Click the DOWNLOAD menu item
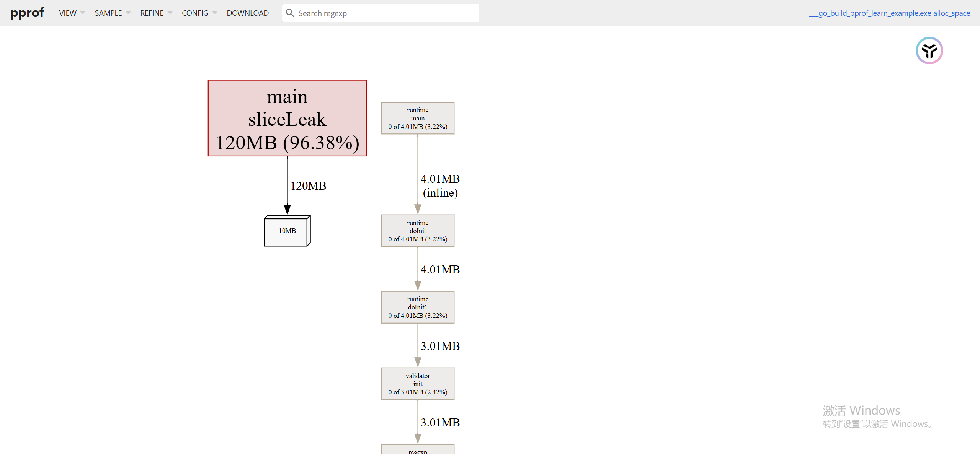Screen dimensions: 980x454 pyautogui.click(x=248, y=13)
